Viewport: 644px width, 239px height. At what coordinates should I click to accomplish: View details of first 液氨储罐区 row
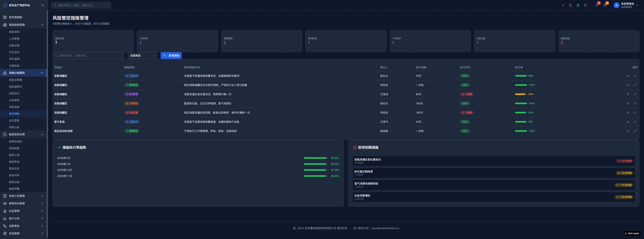click(x=628, y=76)
